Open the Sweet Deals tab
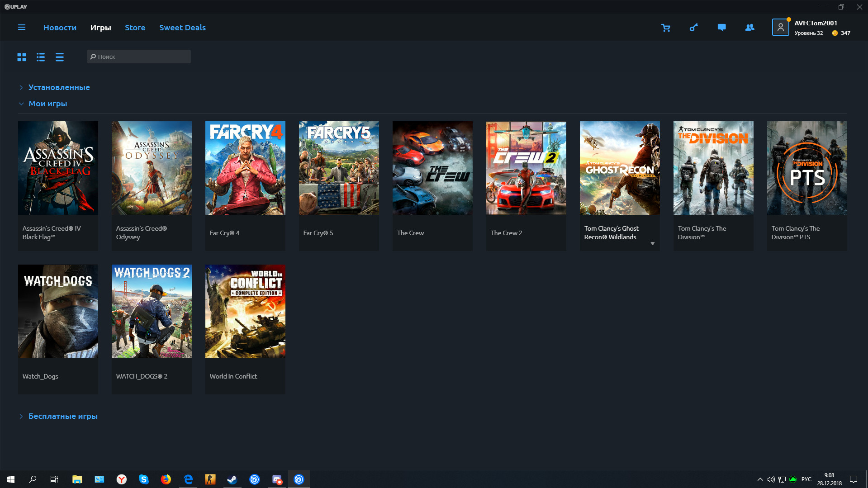The image size is (868, 488). (182, 28)
